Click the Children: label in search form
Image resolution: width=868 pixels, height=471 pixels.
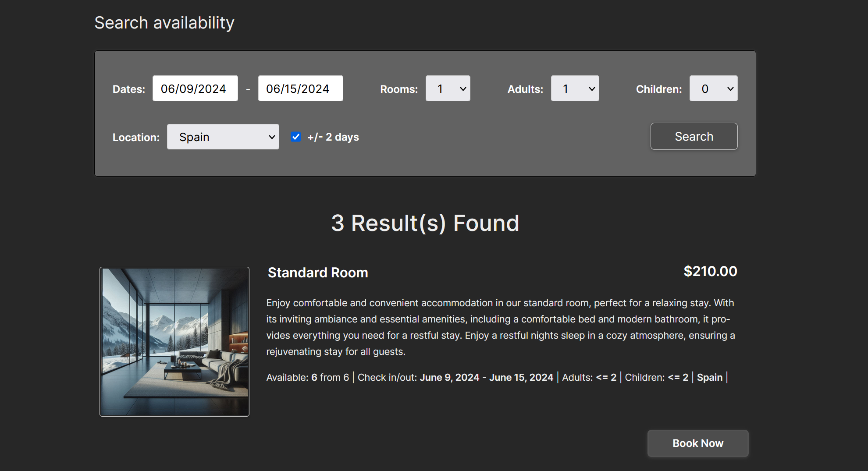(659, 89)
